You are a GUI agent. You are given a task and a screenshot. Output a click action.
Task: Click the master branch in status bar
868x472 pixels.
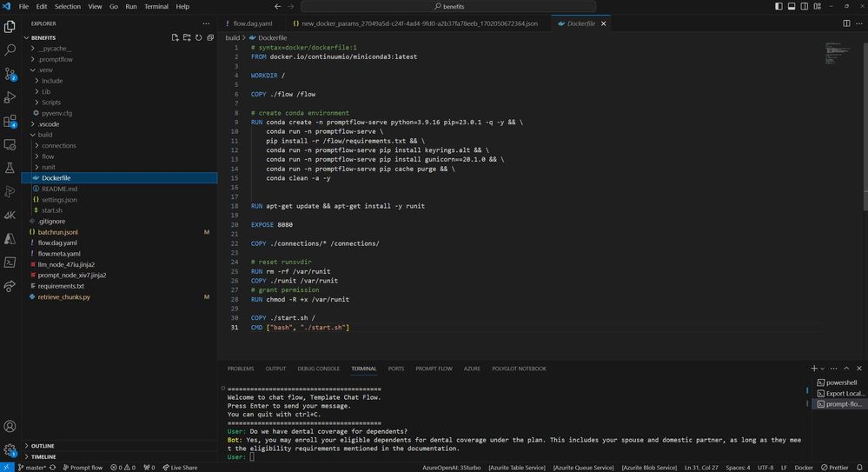[x=34, y=467]
